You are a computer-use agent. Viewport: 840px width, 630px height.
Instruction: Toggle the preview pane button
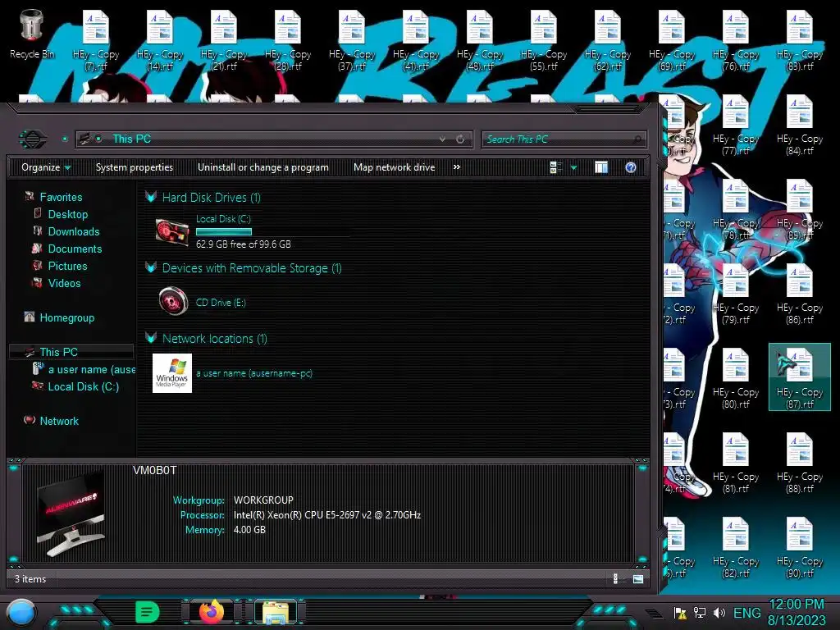click(x=601, y=167)
